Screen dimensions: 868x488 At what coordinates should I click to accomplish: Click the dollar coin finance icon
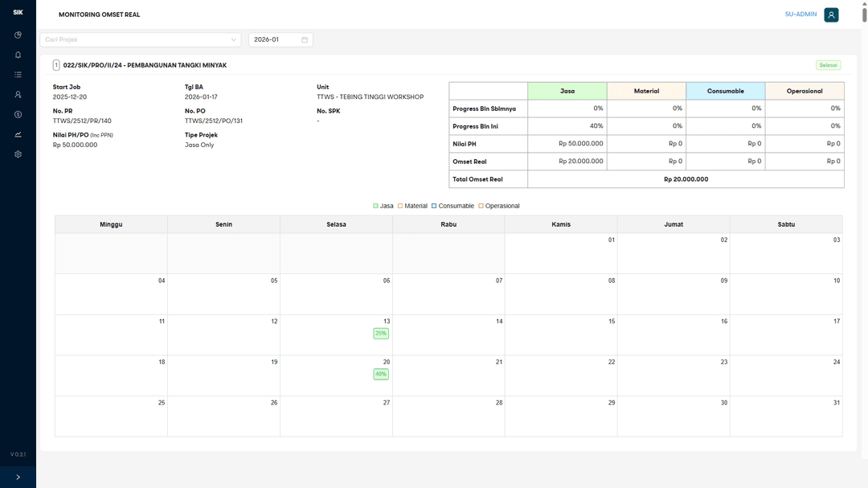click(x=18, y=114)
